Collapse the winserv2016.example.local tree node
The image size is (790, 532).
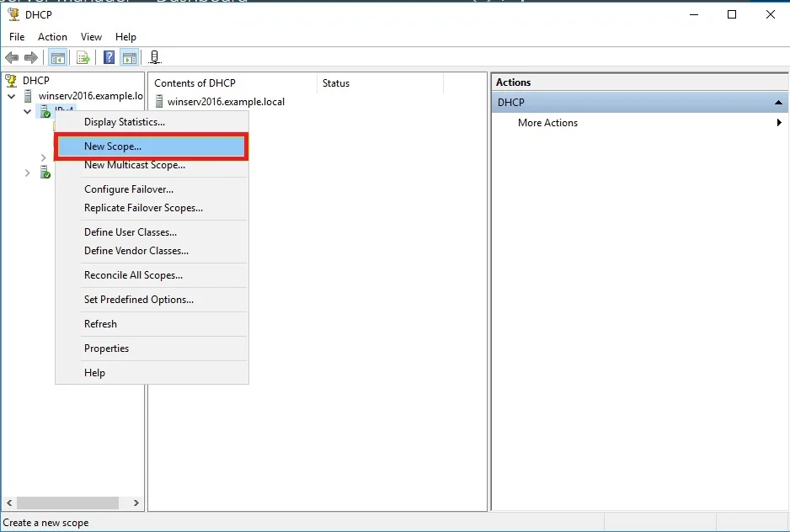12,96
